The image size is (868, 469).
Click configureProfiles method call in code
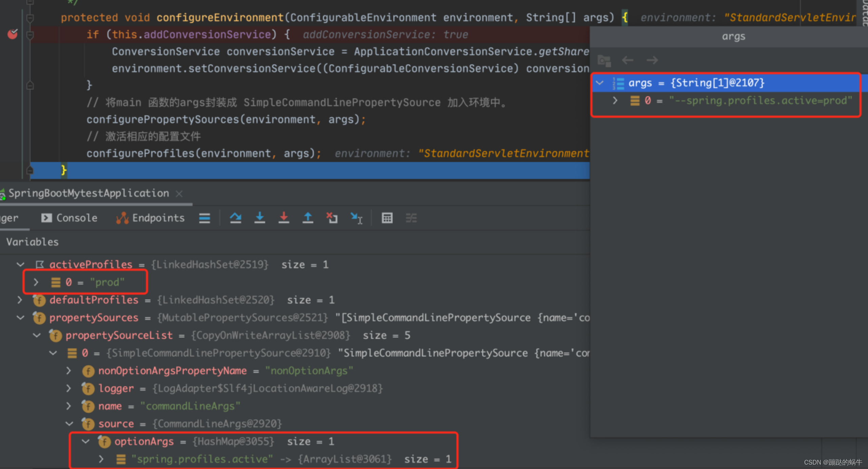click(141, 153)
